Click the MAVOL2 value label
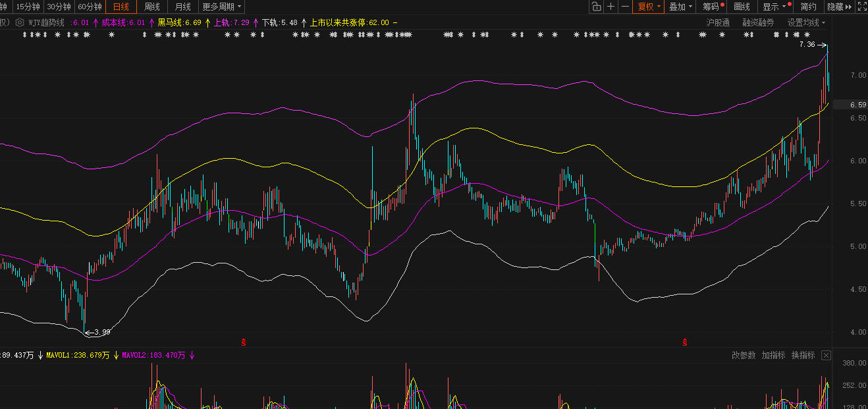 pyautogui.click(x=154, y=356)
